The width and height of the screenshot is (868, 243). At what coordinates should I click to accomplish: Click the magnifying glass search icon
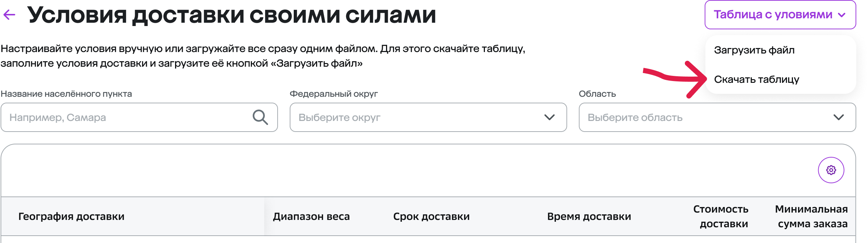tap(260, 117)
